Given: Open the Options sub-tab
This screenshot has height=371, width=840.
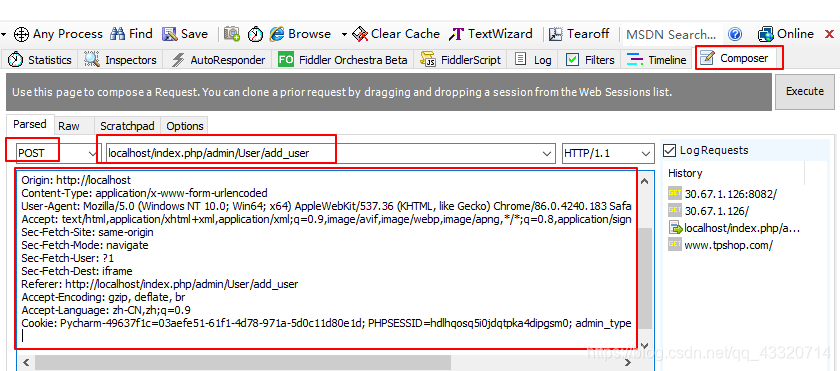Looking at the screenshot, I should point(185,126).
